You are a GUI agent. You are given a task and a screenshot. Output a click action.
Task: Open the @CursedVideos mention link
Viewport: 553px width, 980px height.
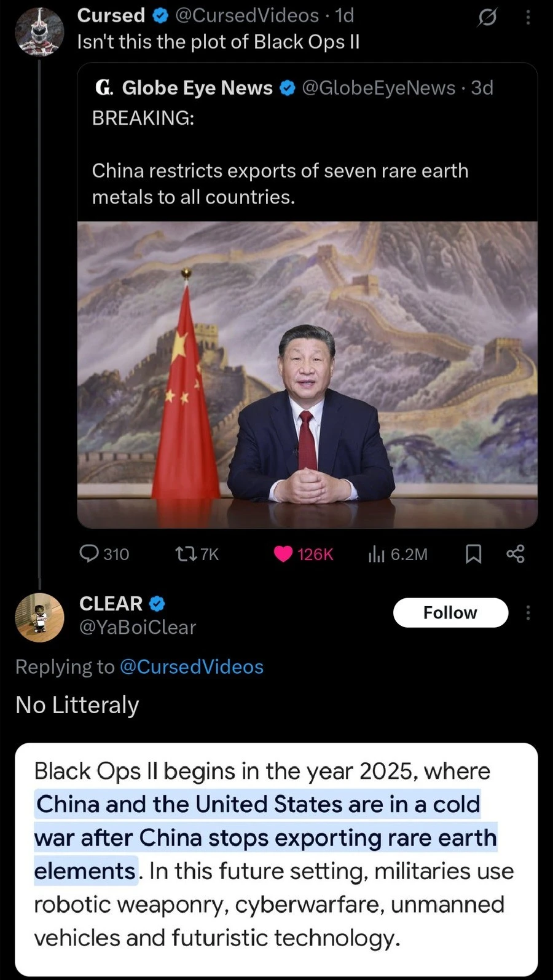191,666
